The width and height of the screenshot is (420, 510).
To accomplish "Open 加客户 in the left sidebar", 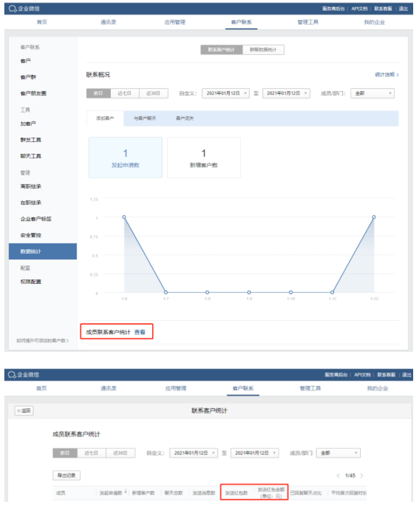I will click(x=28, y=123).
